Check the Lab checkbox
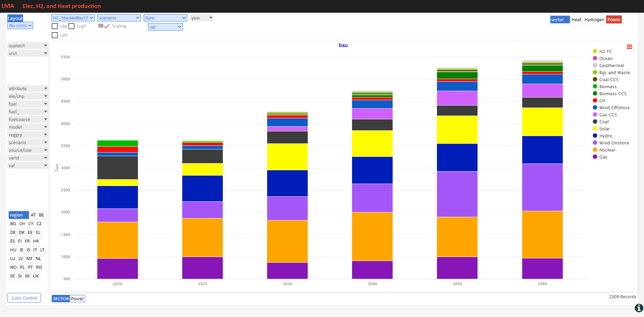This screenshot has height=317, width=644. pos(55,35)
